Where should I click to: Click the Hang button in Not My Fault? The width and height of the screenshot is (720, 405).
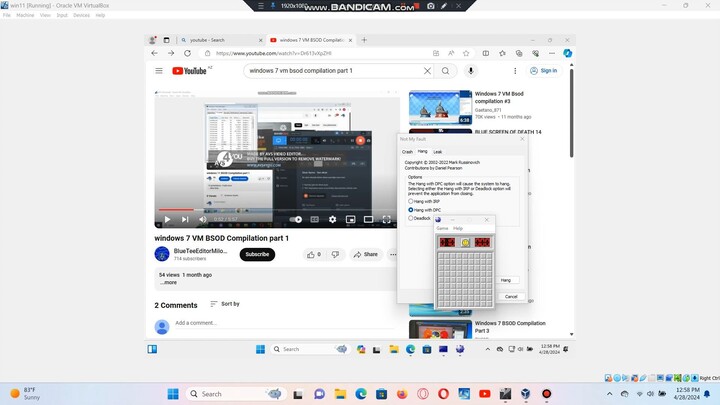pyautogui.click(x=506, y=280)
